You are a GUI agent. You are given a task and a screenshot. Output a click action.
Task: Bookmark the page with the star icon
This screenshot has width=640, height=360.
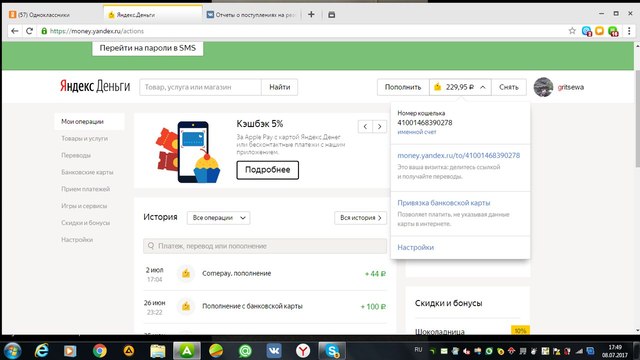coord(572,31)
